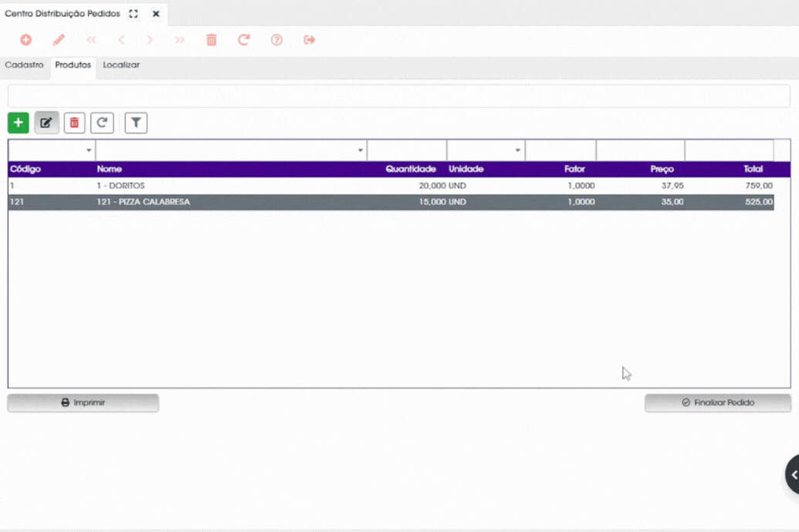Click the Imprimir print button
The height and width of the screenshot is (532, 799).
(83, 402)
